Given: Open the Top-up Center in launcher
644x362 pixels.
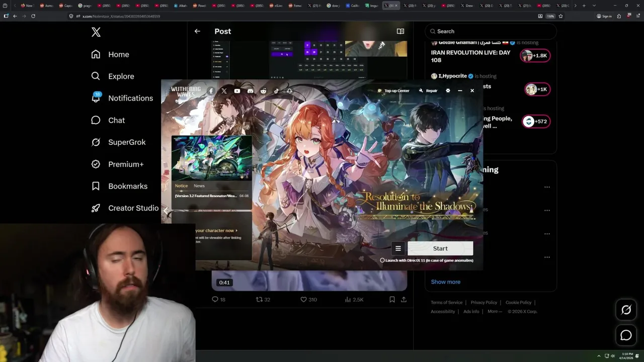Looking at the screenshot, I should pyautogui.click(x=393, y=90).
